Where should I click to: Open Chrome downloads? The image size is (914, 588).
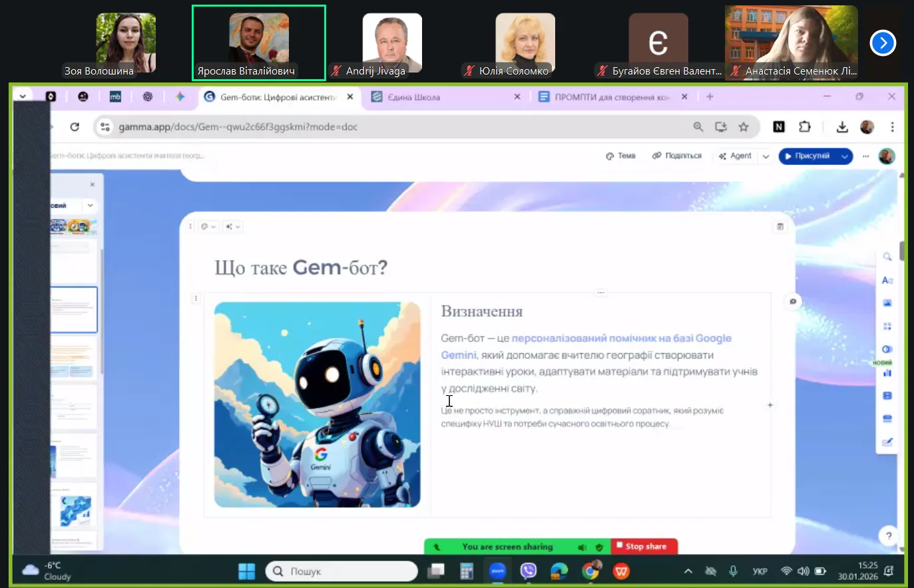pos(842,126)
